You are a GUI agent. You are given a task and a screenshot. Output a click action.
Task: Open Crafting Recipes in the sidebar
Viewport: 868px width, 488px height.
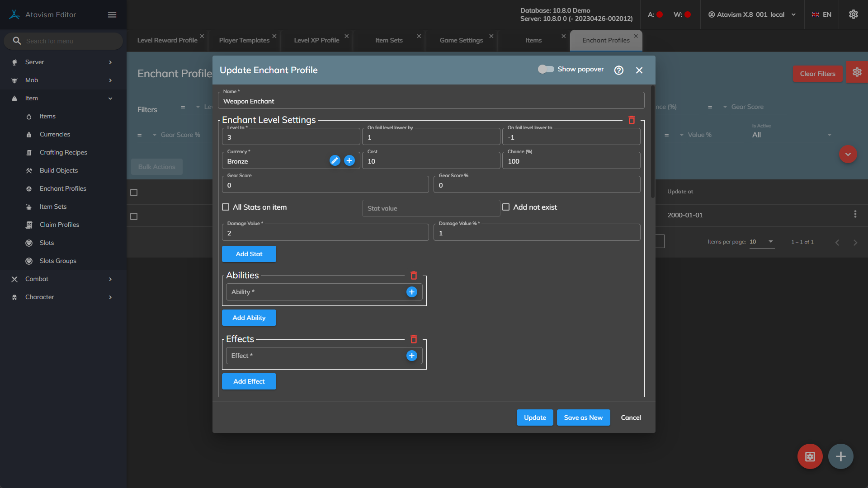click(x=63, y=152)
